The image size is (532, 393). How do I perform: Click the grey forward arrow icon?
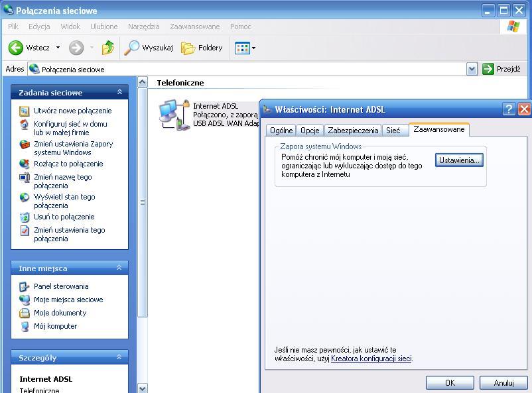pos(76,48)
